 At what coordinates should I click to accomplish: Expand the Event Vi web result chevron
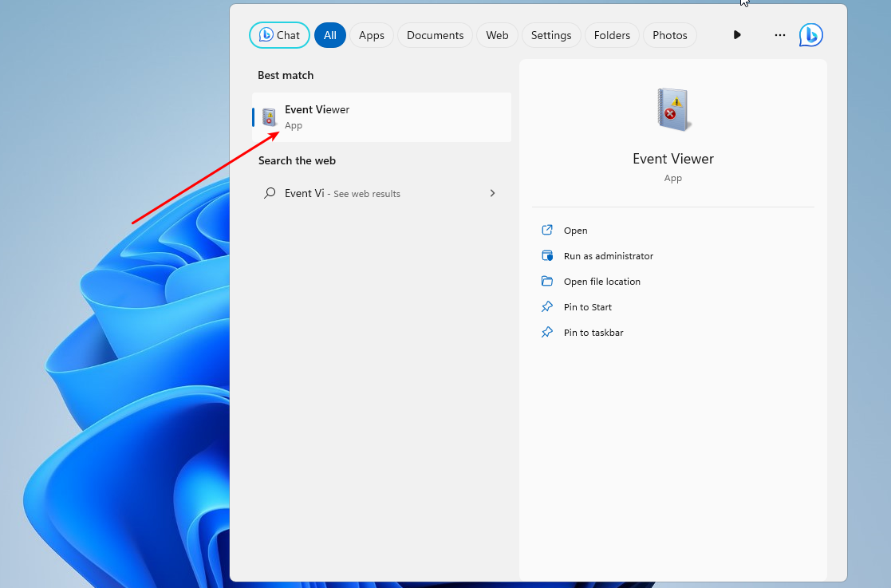492,193
